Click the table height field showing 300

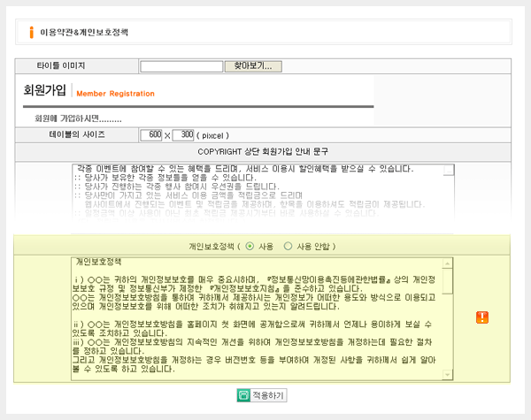coord(182,134)
